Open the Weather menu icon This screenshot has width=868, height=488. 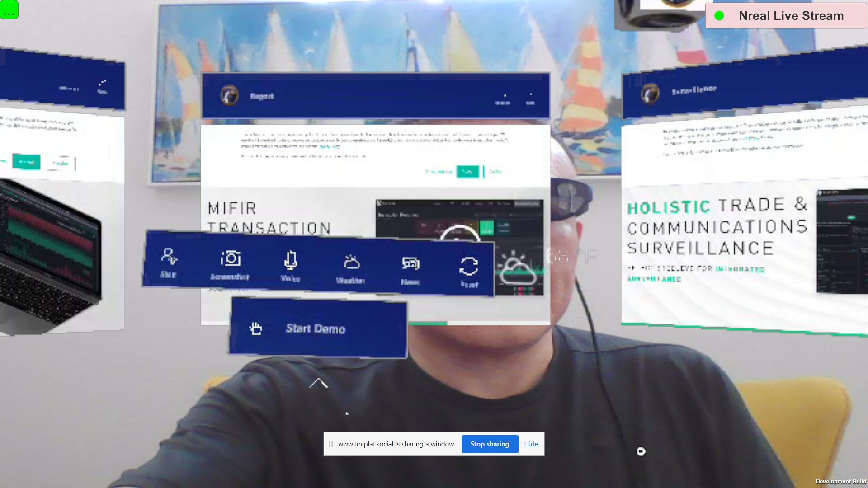pyautogui.click(x=351, y=269)
